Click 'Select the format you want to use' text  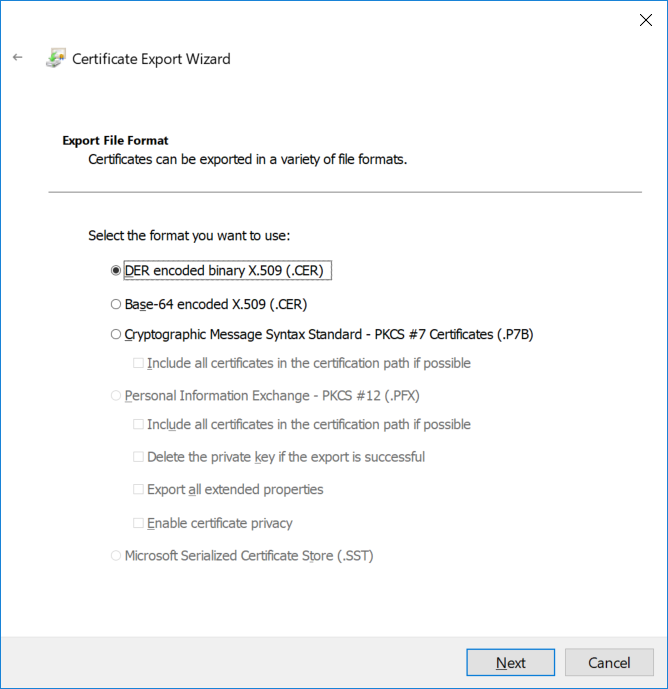[189, 236]
